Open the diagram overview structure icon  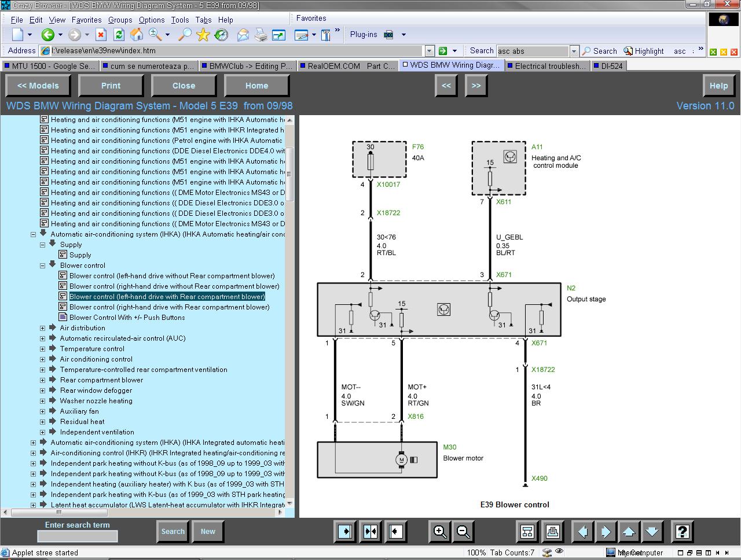(x=527, y=532)
